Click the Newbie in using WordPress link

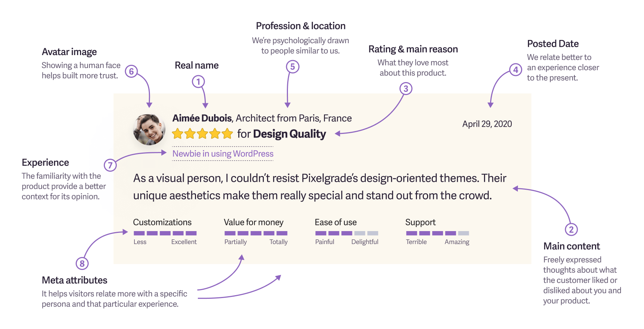[x=223, y=154]
